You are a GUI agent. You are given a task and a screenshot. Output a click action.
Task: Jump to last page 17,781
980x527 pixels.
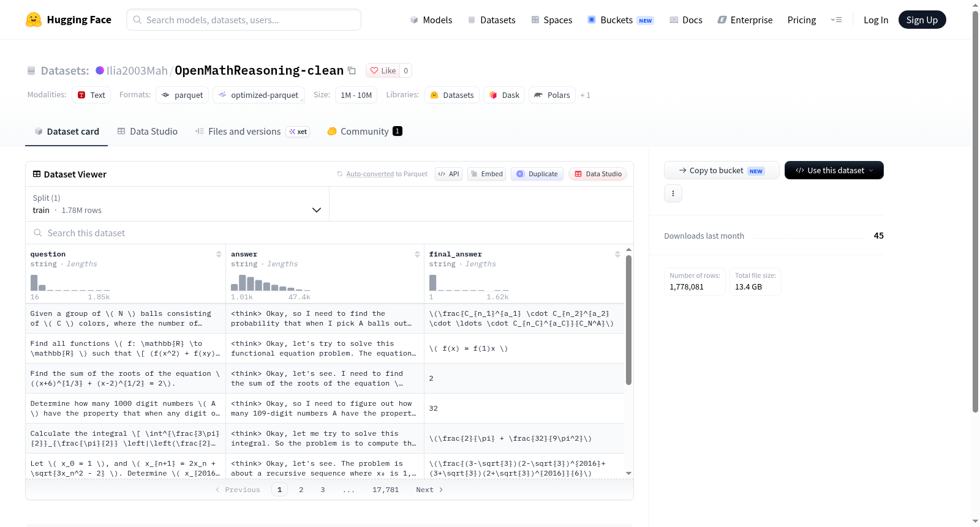(385, 490)
